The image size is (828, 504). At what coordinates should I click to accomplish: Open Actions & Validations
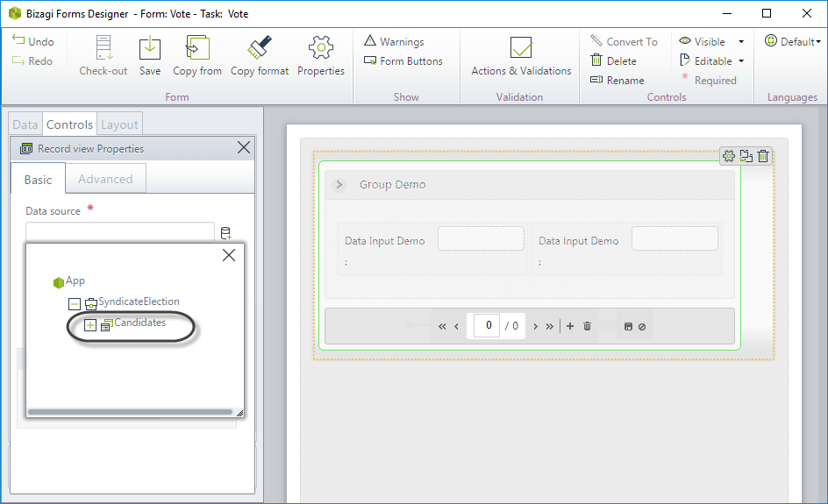(521, 55)
